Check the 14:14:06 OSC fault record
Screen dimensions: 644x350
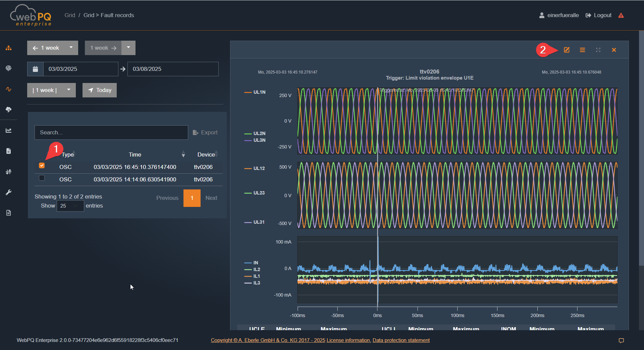(42, 178)
